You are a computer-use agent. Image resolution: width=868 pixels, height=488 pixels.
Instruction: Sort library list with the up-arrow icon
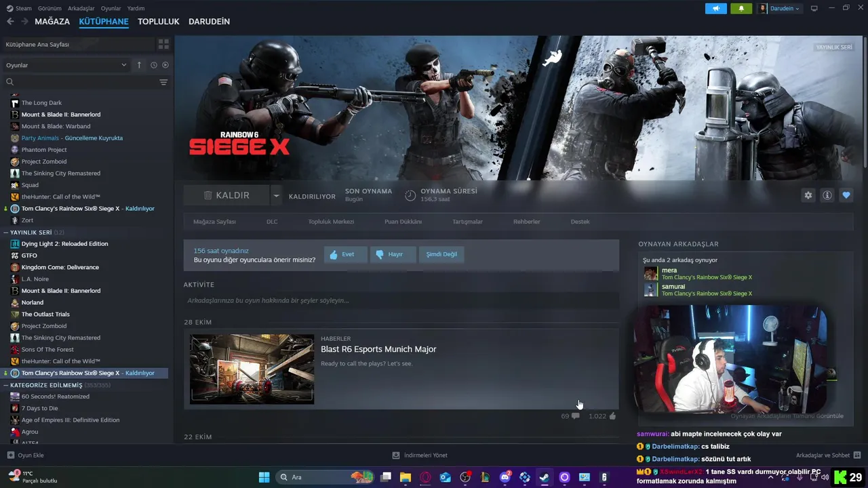(139, 65)
